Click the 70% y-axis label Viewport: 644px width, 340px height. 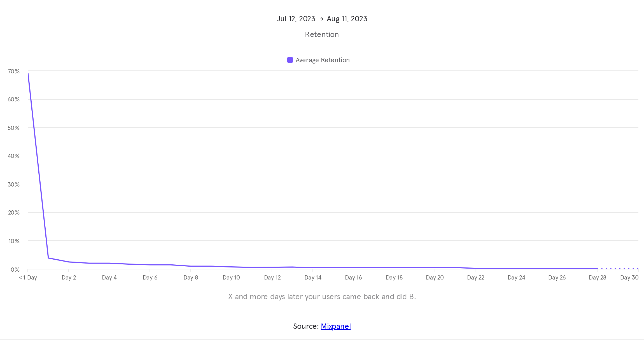coord(14,71)
